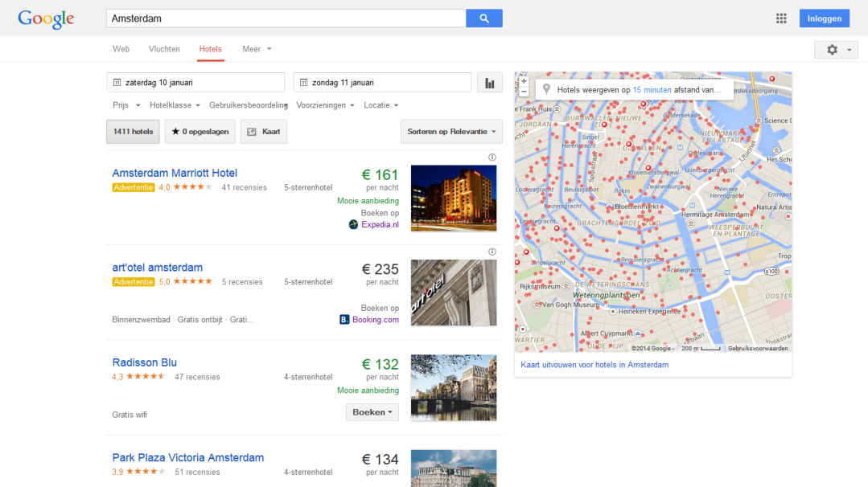Open Radisson Blu listing
The width and height of the screenshot is (868, 487).
(x=145, y=362)
